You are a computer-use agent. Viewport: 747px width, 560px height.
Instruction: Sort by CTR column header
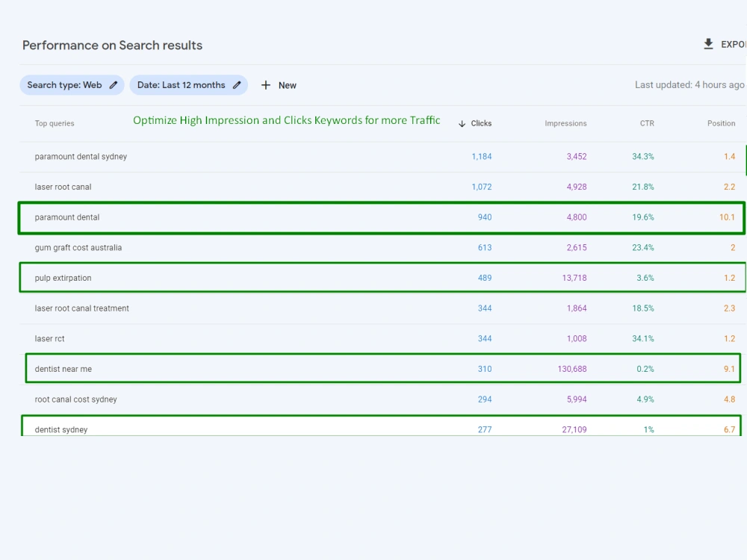(646, 123)
